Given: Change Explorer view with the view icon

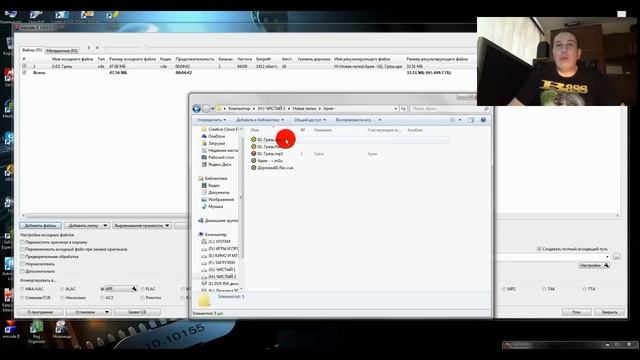Looking at the screenshot, I should 453,120.
